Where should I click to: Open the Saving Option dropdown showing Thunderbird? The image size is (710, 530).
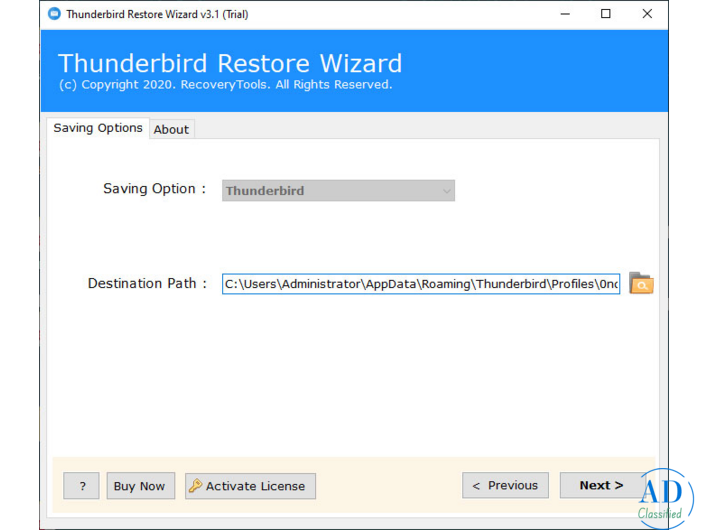[x=338, y=191]
